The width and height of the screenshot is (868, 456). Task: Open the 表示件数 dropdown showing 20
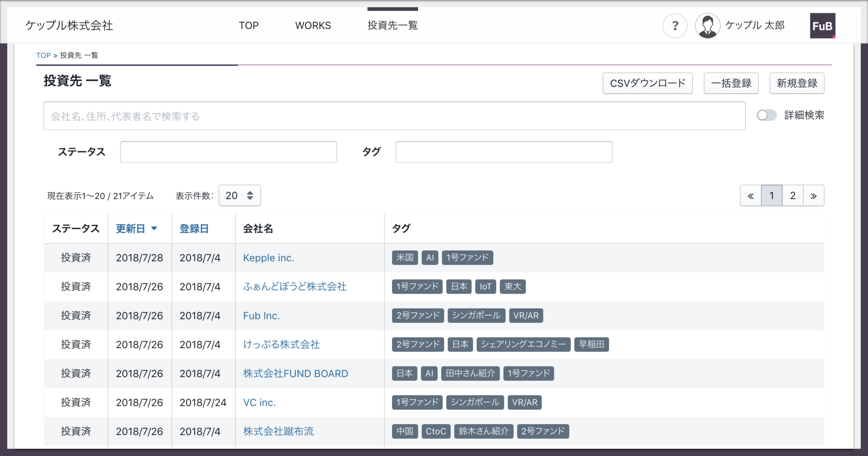239,196
